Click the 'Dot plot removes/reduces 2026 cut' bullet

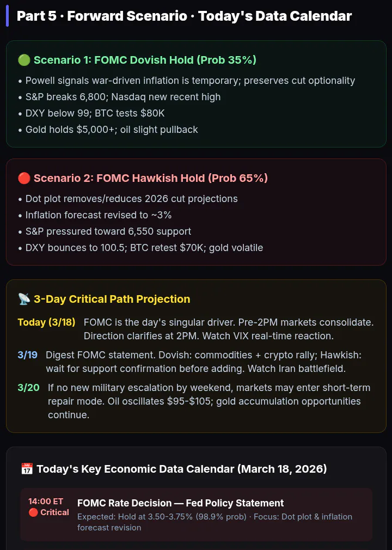click(x=128, y=199)
